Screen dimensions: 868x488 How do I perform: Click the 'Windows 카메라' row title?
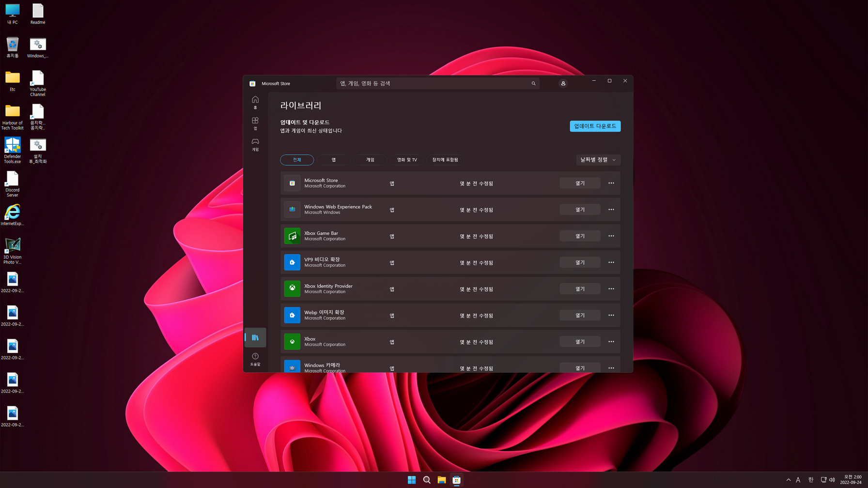pos(322,365)
